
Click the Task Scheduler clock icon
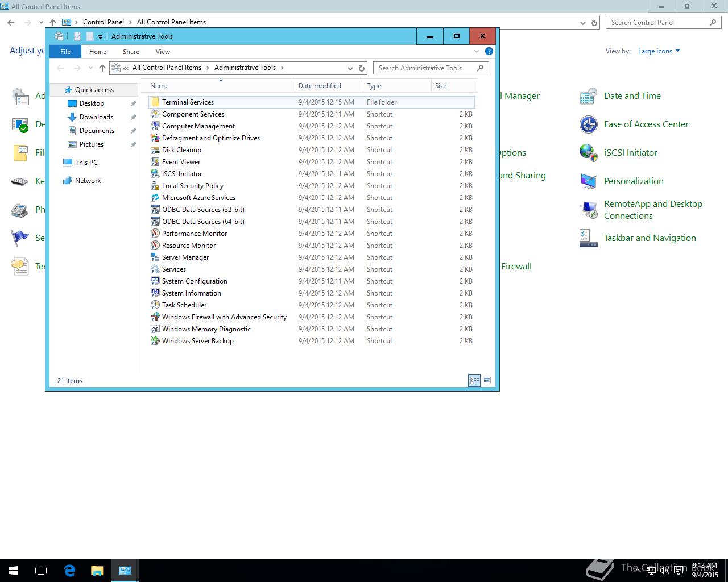[x=155, y=305]
